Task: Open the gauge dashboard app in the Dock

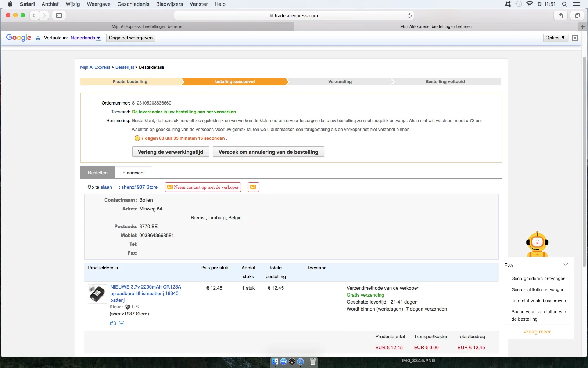Action: (292, 361)
